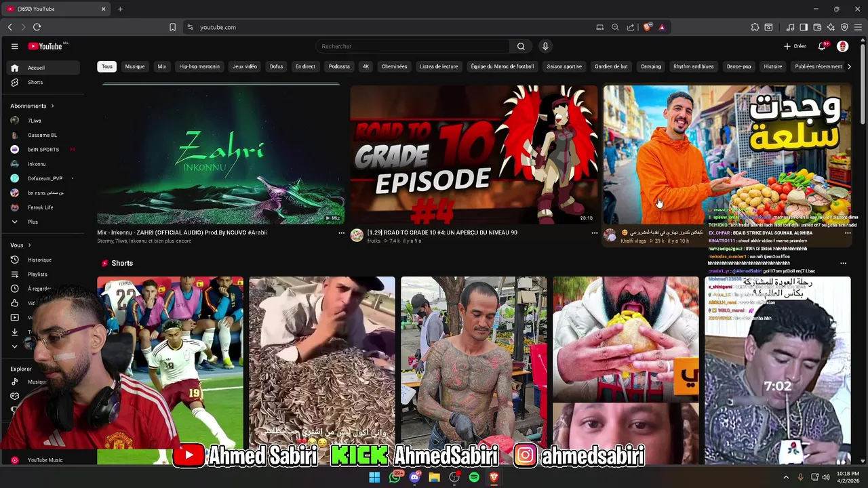Screen dimensions: 868x488
Task: Open the browser main menu
Action: pyautogui.click(x=859, y=27)
